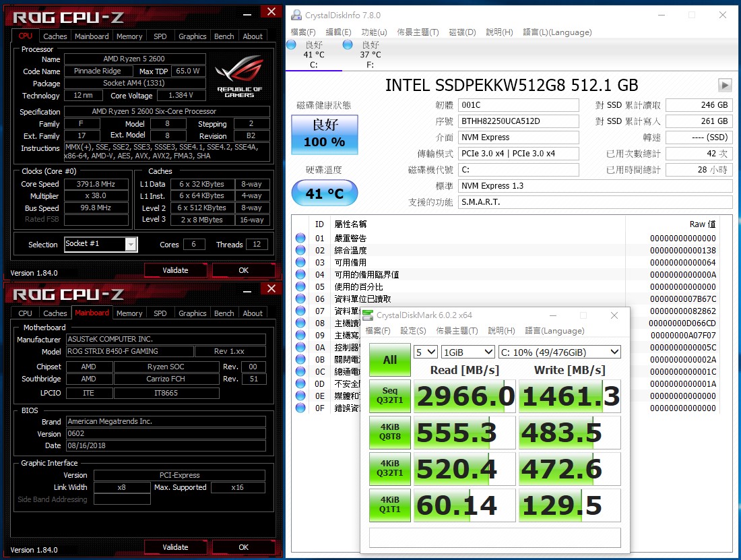Screen dimensions: 741x560
Task: Click Validate in upper CPU-Z window
Action: [175, 270]
